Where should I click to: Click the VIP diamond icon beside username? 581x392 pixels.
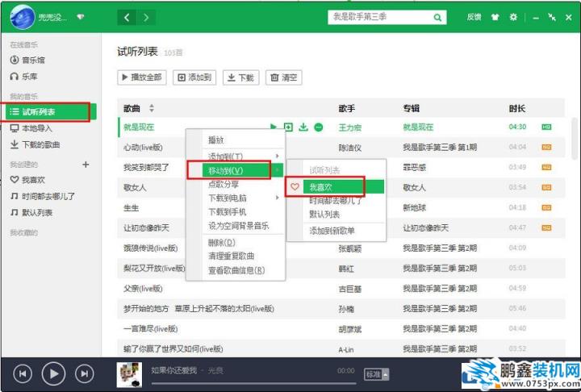tap(81, 17)
